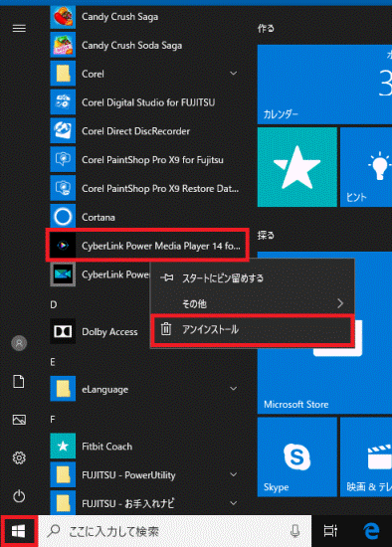Click the letter D group header

54,304
